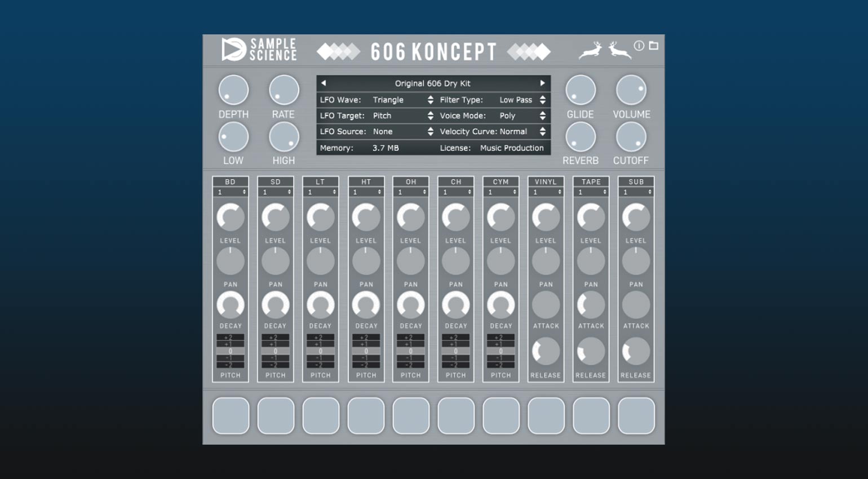Click the VOLUME knob
The width and height of the screenshot is (868, 479).
[x=631, y=90]
